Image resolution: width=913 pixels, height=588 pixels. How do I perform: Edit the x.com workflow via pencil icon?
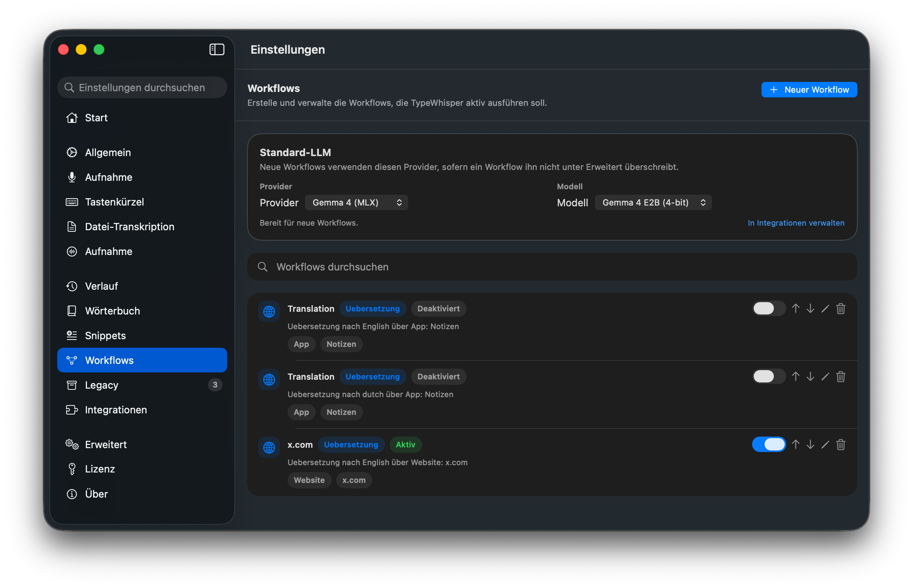[x=825, y=445]
